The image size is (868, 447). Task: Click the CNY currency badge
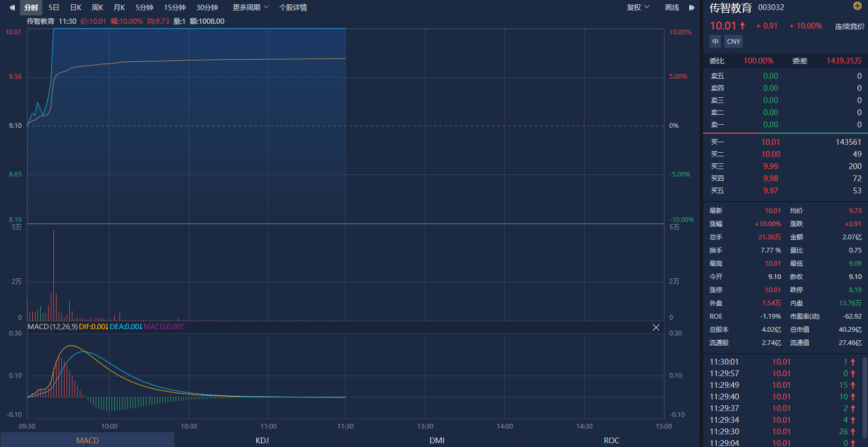tap(733, 42)
